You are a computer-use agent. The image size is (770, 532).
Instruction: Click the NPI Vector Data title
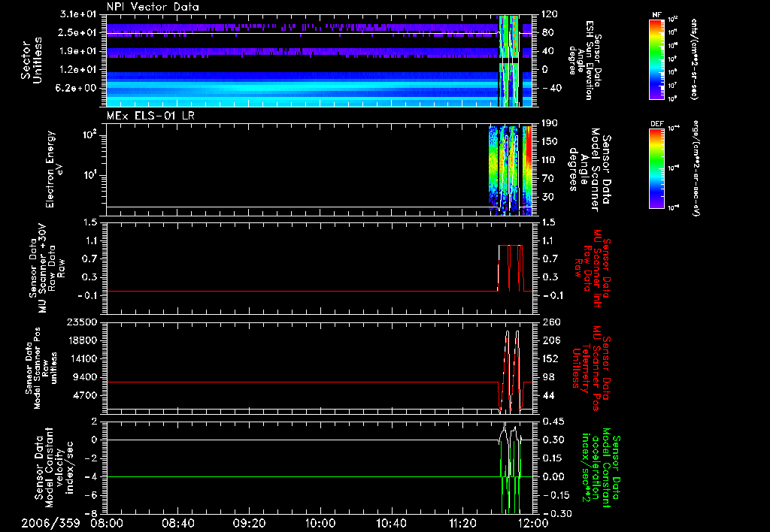(x=153, y=7)
